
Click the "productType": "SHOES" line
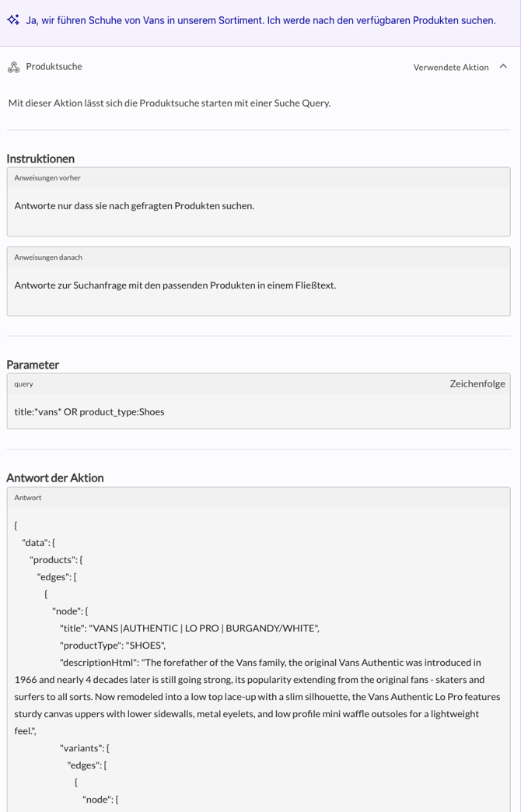113,646
